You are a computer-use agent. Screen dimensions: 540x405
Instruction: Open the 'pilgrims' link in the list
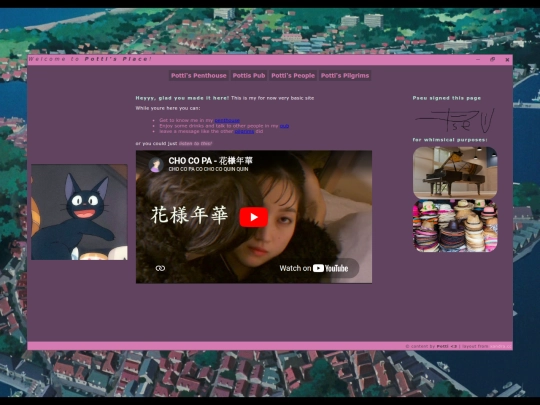(244, 132)
